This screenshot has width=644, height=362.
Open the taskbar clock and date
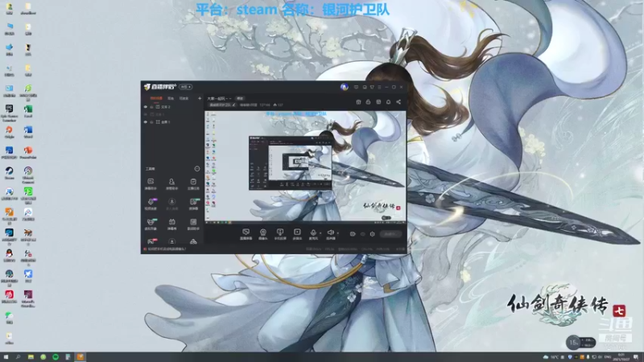(x=621, y=357)
